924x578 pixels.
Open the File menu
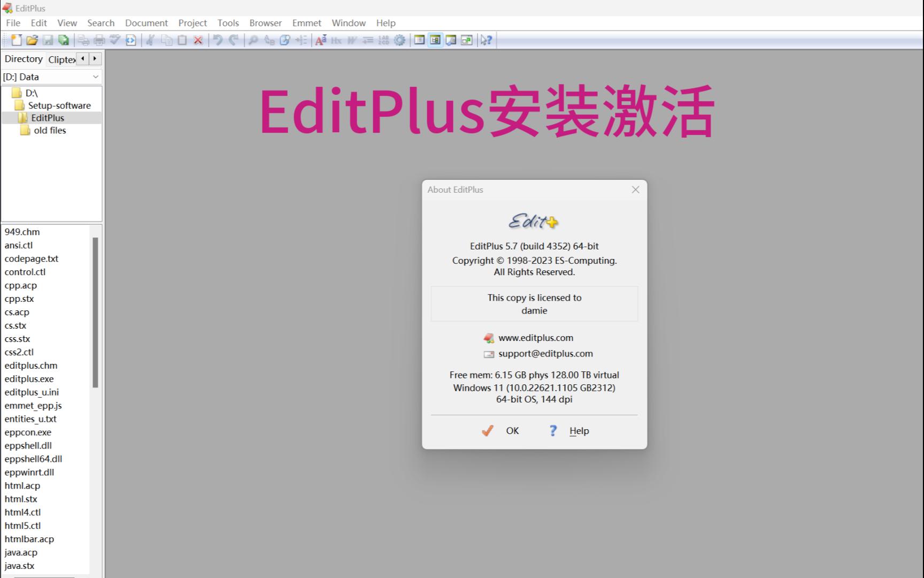13,23
